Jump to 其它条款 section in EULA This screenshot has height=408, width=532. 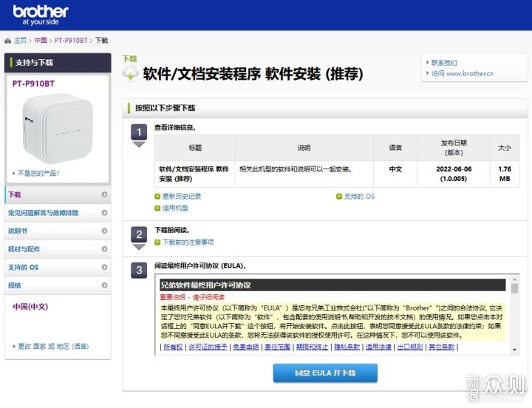pyautogui.click(x=441, y=347)
